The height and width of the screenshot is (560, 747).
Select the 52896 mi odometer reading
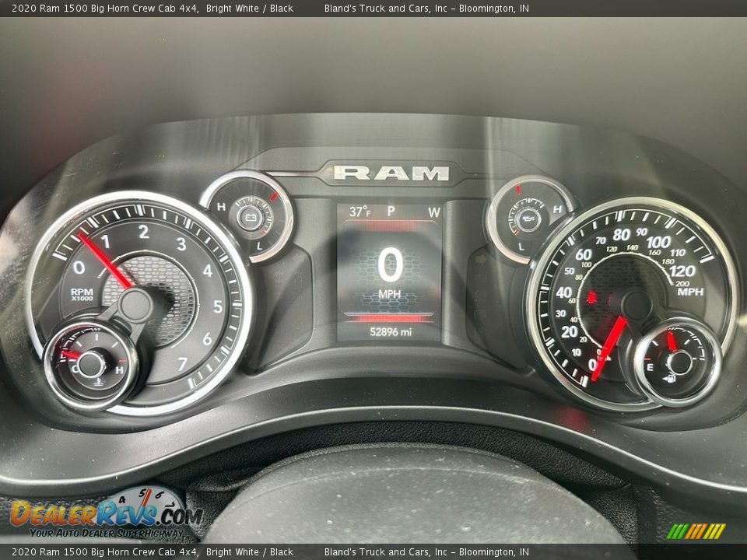click(391, 332)
